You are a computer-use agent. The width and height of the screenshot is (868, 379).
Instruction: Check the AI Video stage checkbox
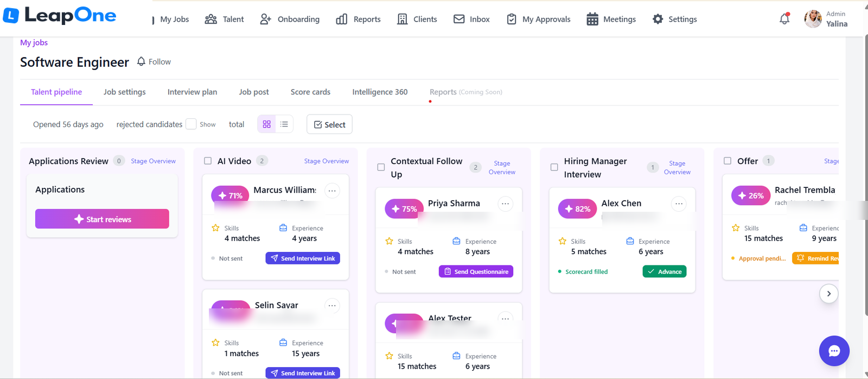[208, 161]
